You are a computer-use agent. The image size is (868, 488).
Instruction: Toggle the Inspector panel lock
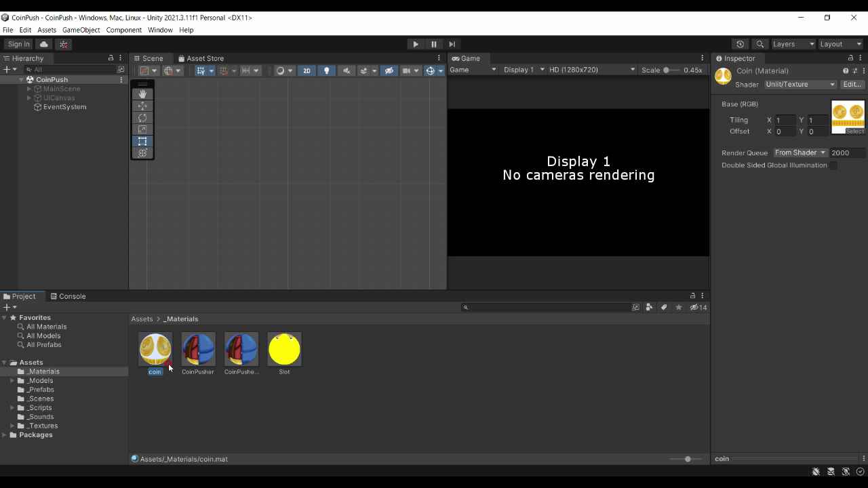pos(850,58)
